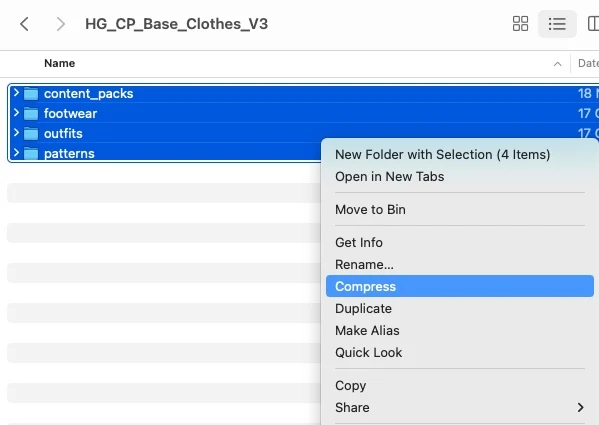The width and height of the screenshot is (599, 425).
Task: Click the content_packs folder icon
Action: [31, 94]
